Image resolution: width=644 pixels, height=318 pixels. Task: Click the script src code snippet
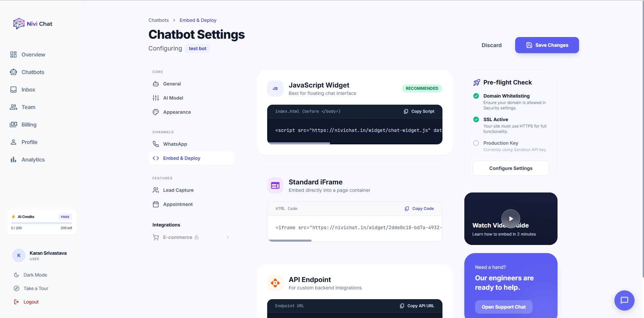pos(358,130)
